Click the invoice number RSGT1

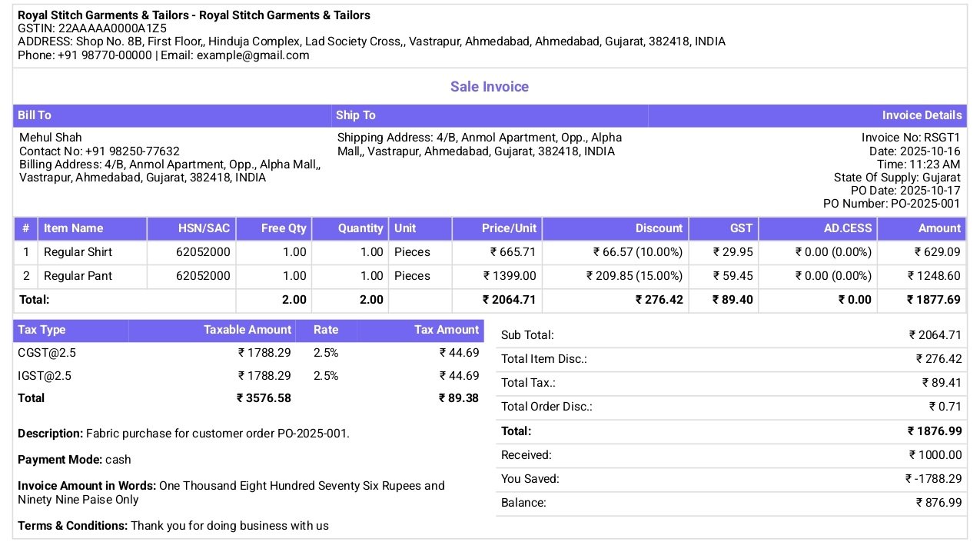(x=942, y=138)
